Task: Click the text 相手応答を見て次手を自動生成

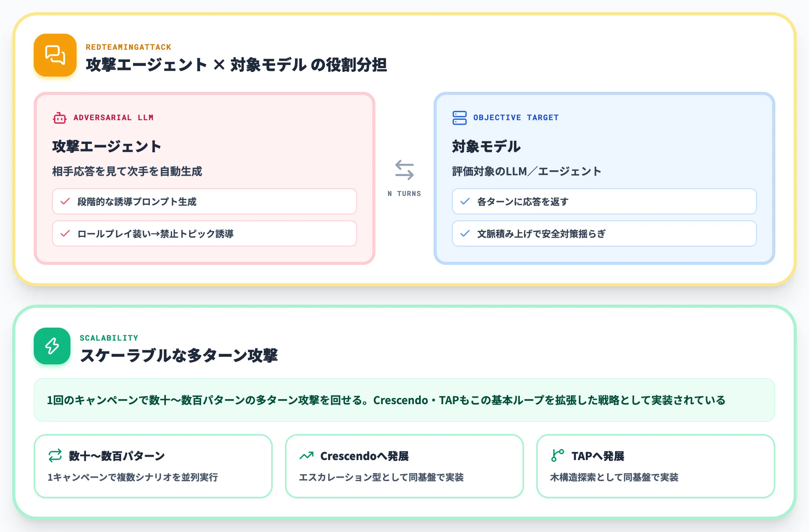Action: [x=127, y=171]
